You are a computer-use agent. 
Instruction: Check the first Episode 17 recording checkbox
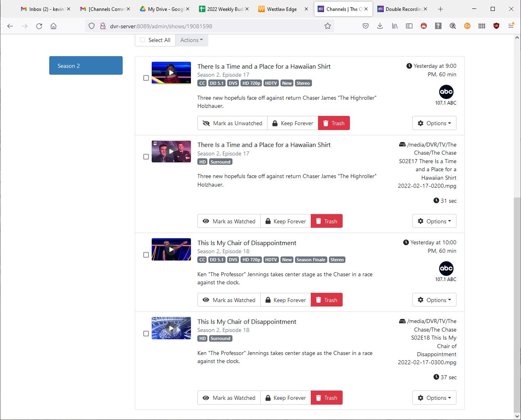[146, 78]
